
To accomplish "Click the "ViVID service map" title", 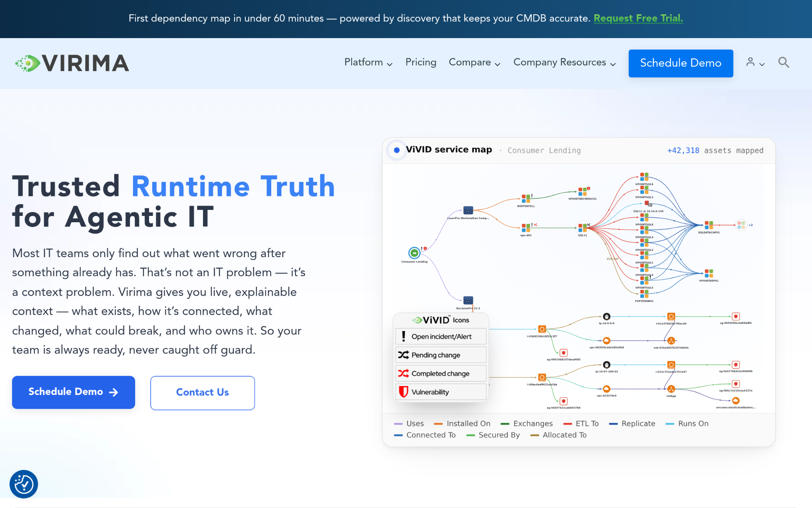I will pos(449,150).
